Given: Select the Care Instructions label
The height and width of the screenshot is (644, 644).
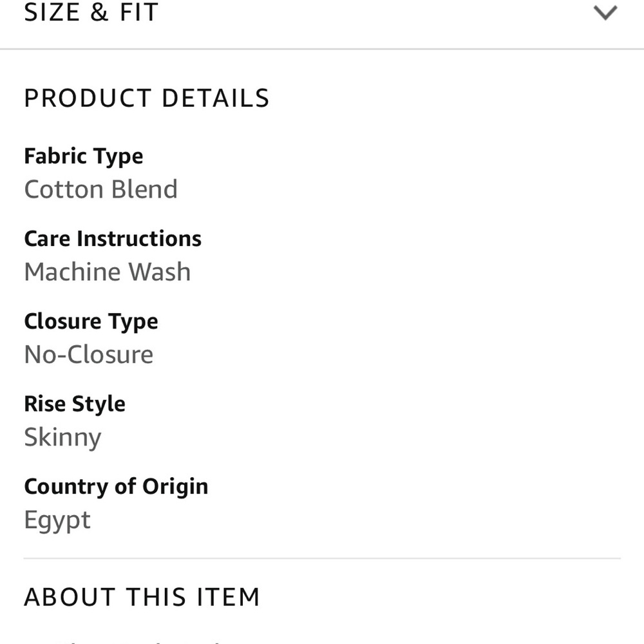Looking at the screenshot, I should pyautogui.click(x=112, y=238).
